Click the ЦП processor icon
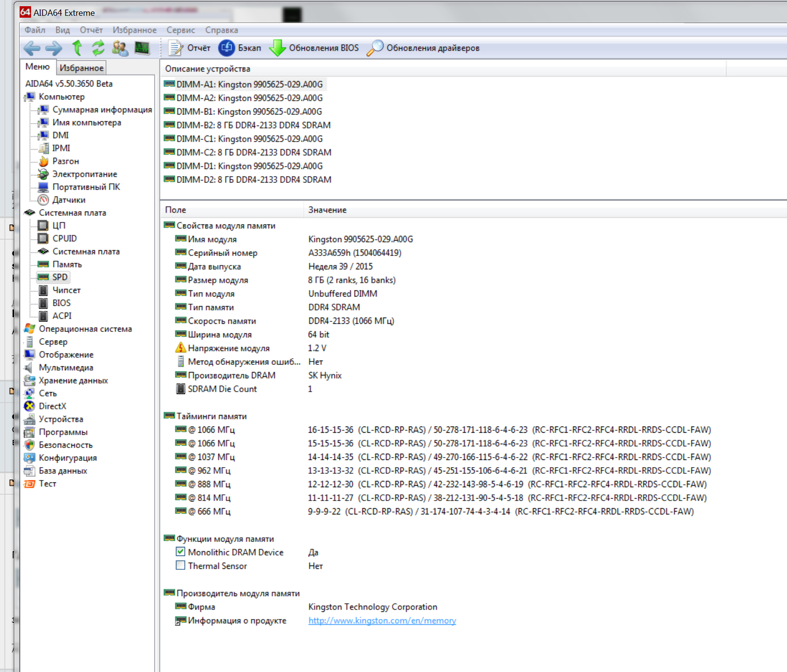The image size is (787, 672). [43, 225]
